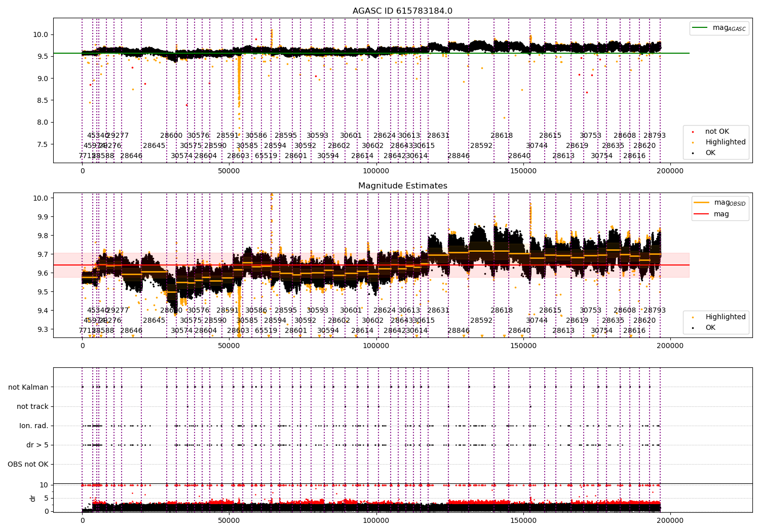Click the '9.7' y-axis tick label
Viewport: 760px width, 532px height.
tap(42, 254)
